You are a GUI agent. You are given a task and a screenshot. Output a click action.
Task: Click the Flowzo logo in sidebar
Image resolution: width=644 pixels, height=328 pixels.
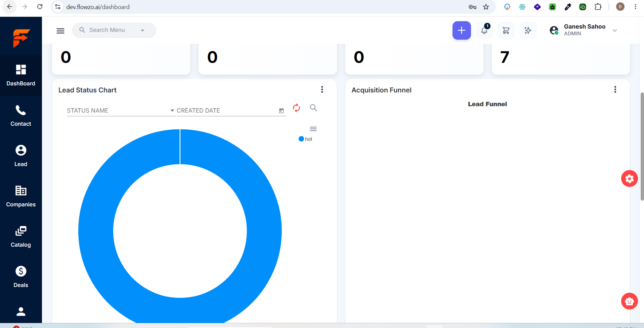tap(21, 38)
